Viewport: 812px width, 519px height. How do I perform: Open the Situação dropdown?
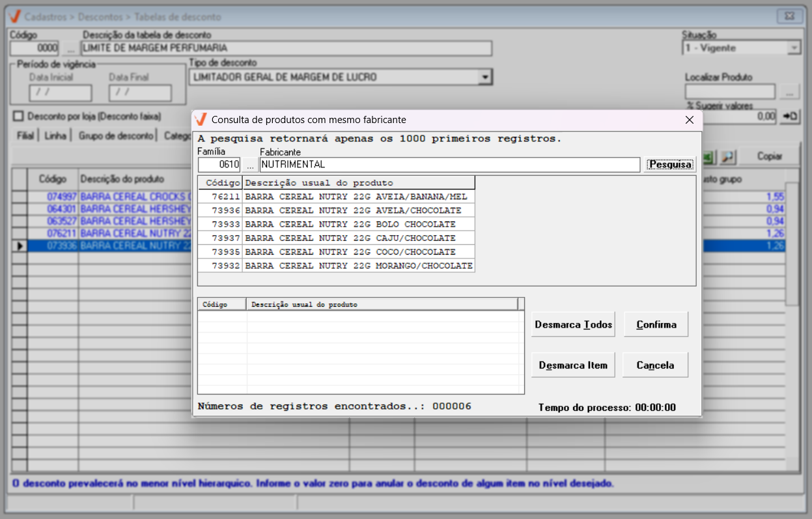click(x=793, y=48)
